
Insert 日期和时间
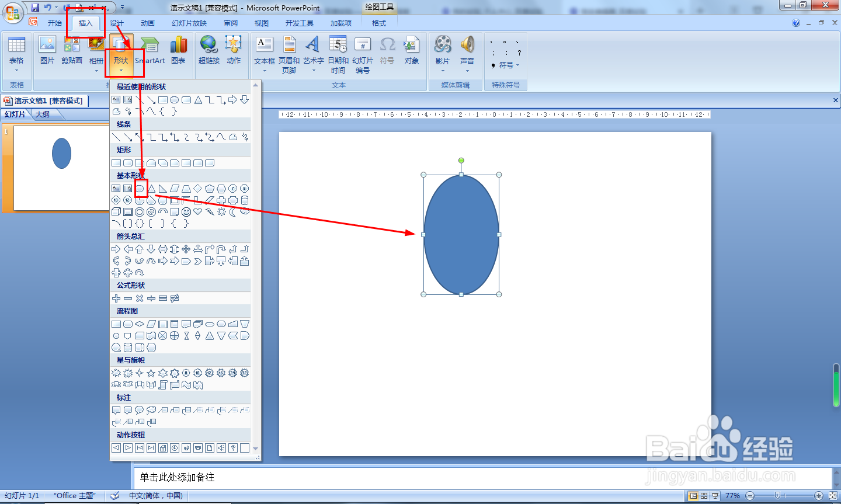pos(338,54)
